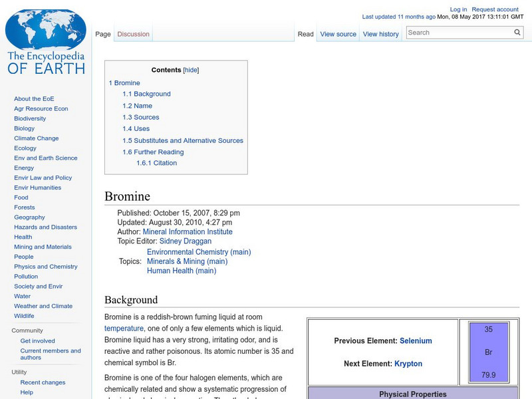This screenshot has width=532, height=399.
Task: Open the View history tab
Action: (380, 35)
